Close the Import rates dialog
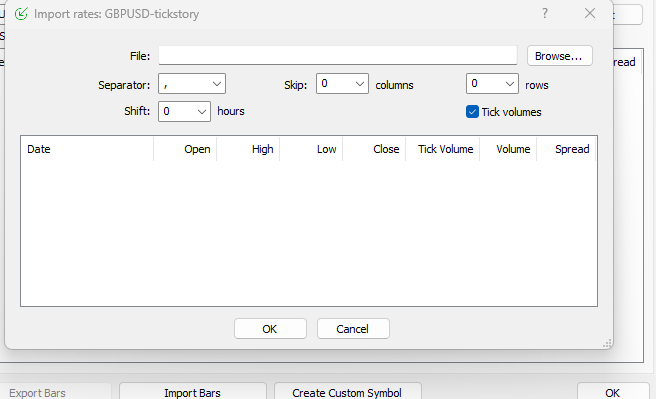 [x=590, y=13]
